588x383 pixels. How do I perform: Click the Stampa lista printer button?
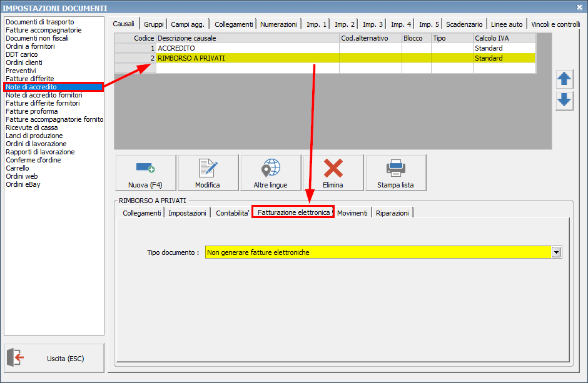point(396,173)
